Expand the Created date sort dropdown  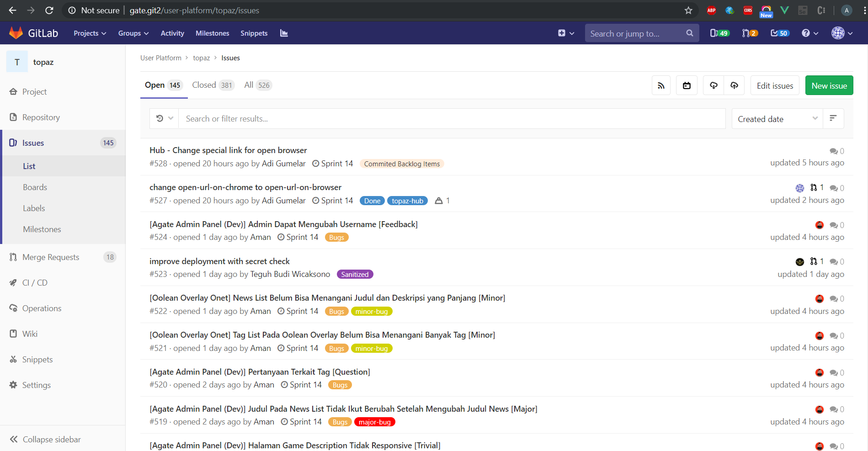pos(777,119)
